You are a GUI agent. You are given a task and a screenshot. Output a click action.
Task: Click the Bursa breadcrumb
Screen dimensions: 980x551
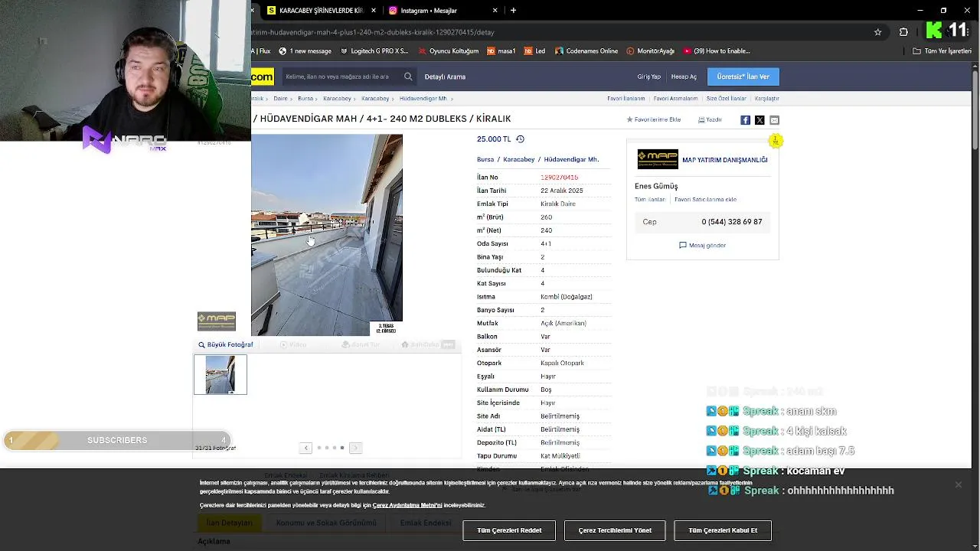pos(305,99)
